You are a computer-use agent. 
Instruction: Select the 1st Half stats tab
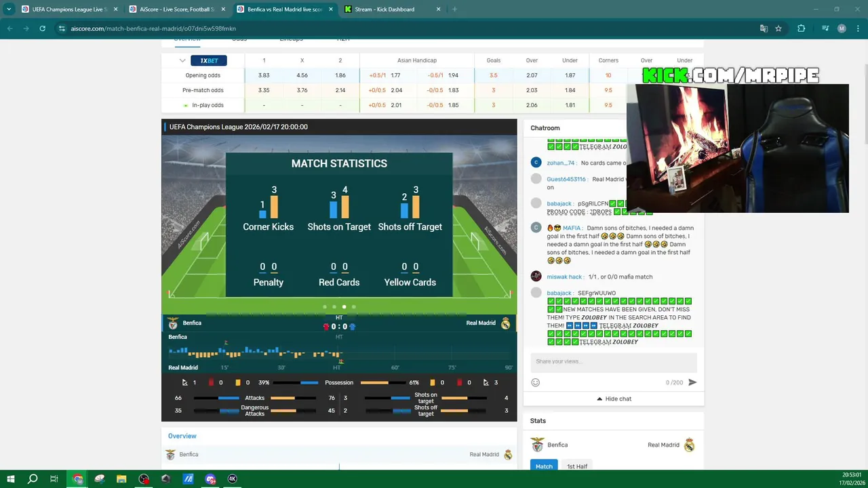577,466
